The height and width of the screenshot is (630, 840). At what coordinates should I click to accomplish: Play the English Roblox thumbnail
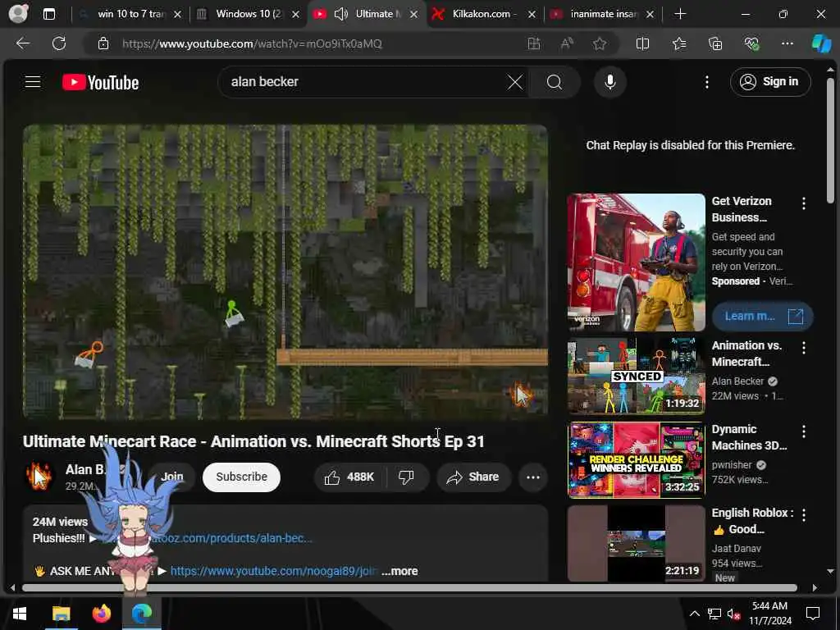tap(636, 544)
